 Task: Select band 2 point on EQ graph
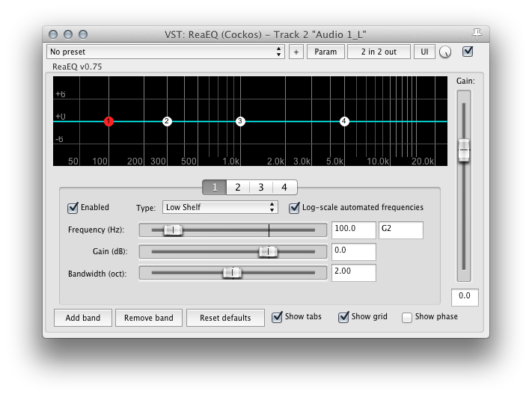pos(167,121)
